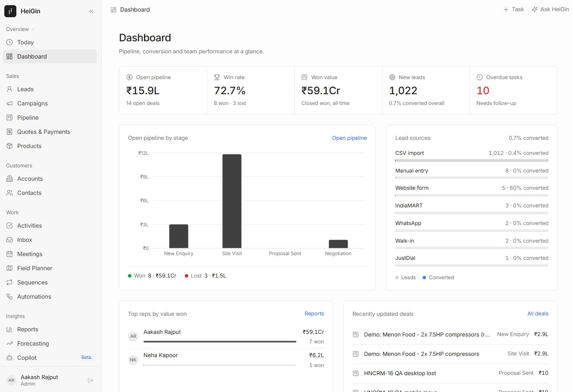Image resolution: width=573 pixels, height=392 pixels.
Task: Click the Won value ₹59.1Cr card
Action: 338,90
